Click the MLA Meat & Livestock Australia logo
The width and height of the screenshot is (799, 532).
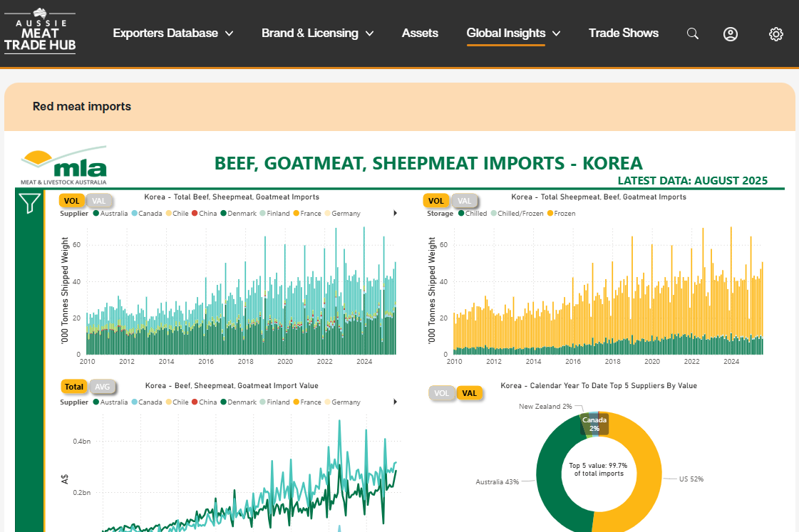tap(64, 165)
